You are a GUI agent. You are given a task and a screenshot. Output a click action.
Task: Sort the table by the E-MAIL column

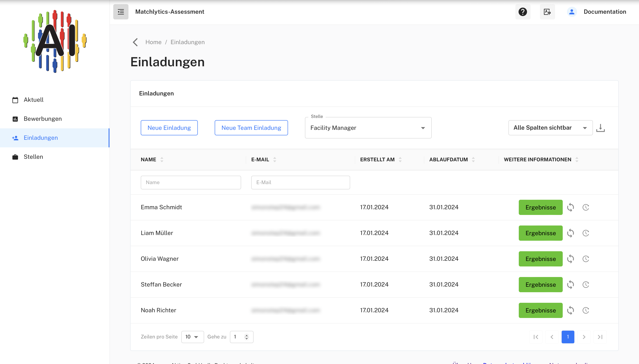pos(275,159)
